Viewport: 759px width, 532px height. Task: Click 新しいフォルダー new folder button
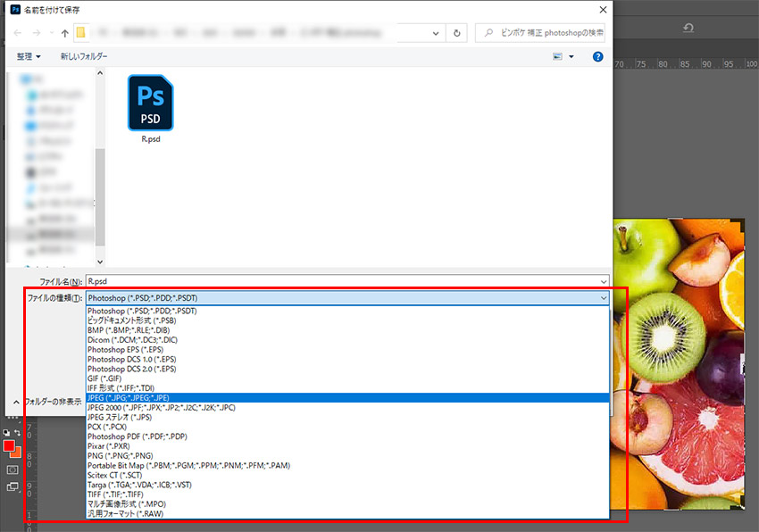coord(84,56)
